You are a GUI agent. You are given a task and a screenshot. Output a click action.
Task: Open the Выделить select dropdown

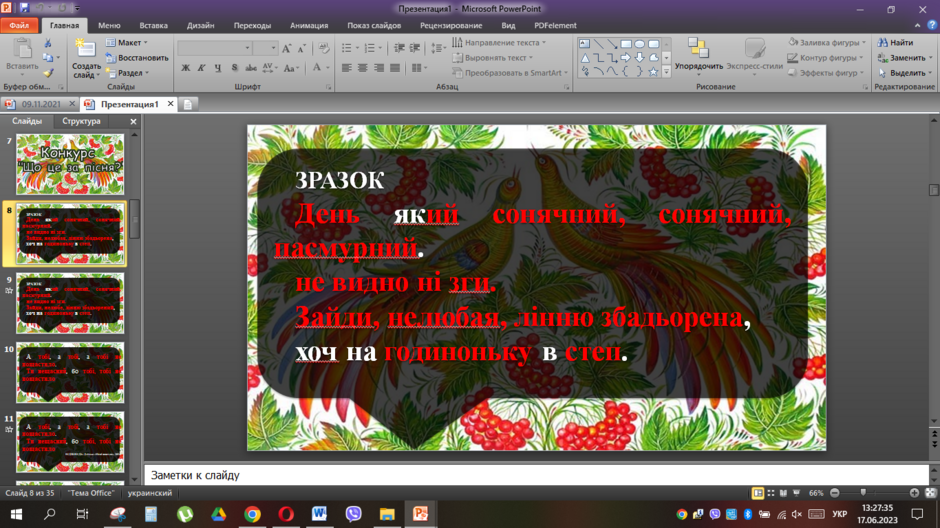905,73
